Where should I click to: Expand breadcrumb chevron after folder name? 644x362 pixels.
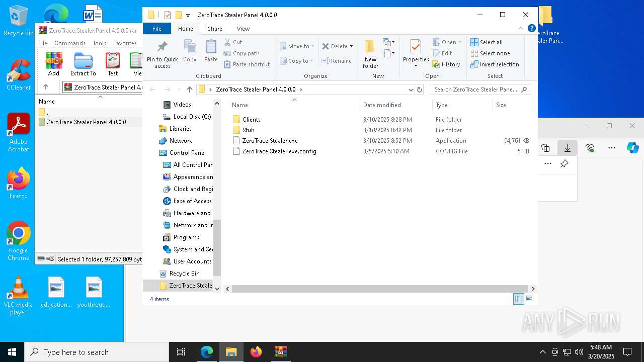click(x=301, y=89)
